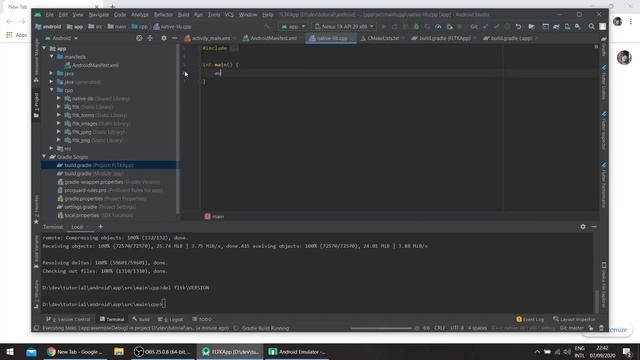Open Android Emulator from the taskbar
Viewport: 640px width, 360px height.
[x=297, y=352]
